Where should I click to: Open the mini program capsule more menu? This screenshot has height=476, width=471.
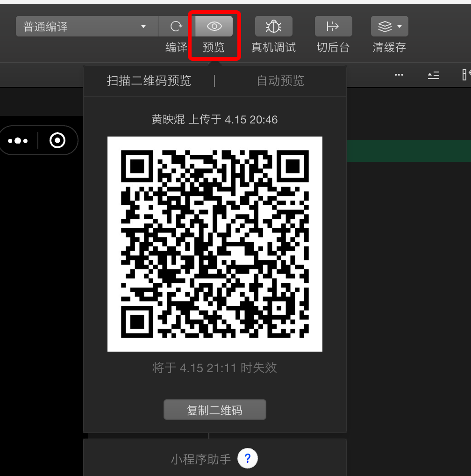click(x=18, y=140)
